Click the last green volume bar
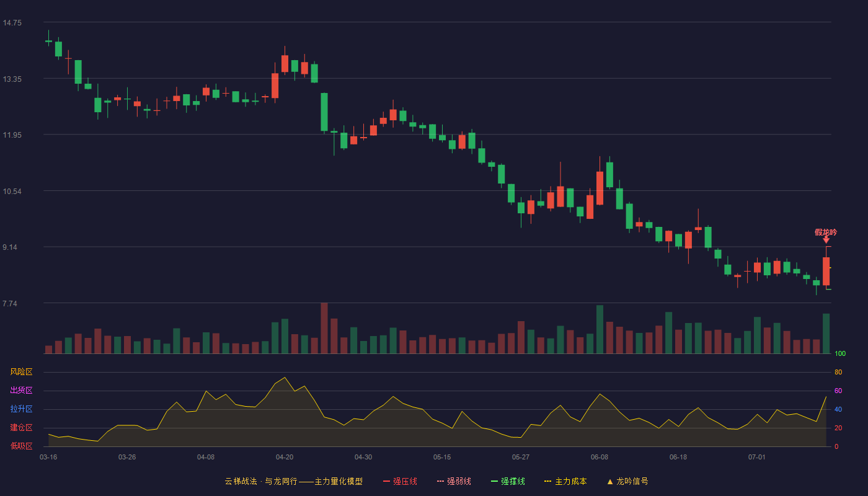This screenshot has width=868, height=496. [x=826, y=334]
